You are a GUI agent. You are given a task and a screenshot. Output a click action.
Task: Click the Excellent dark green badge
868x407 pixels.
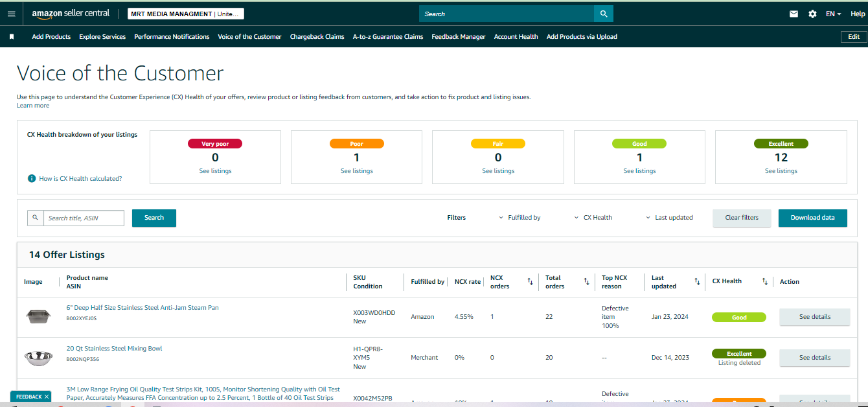point(781,144)
